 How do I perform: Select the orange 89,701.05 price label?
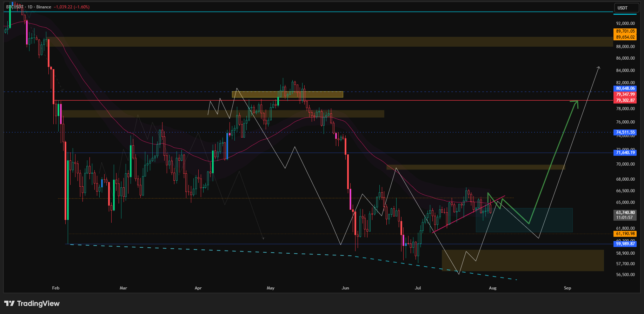[625, 31]
